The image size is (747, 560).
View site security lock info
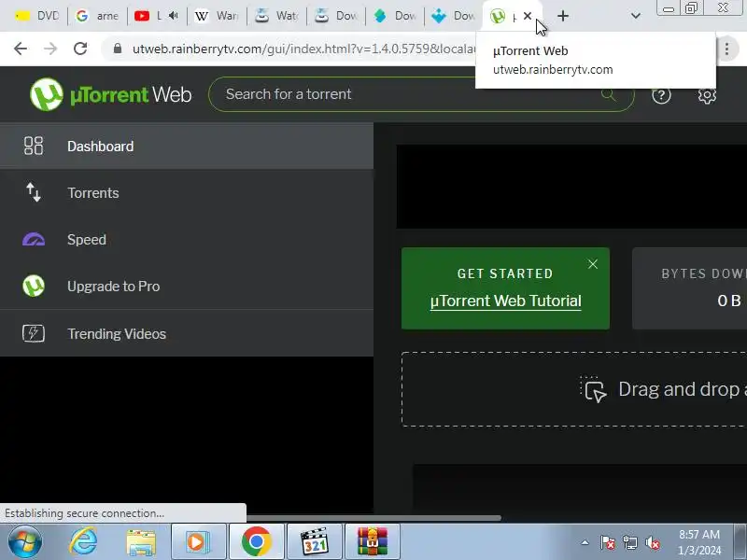118,49
